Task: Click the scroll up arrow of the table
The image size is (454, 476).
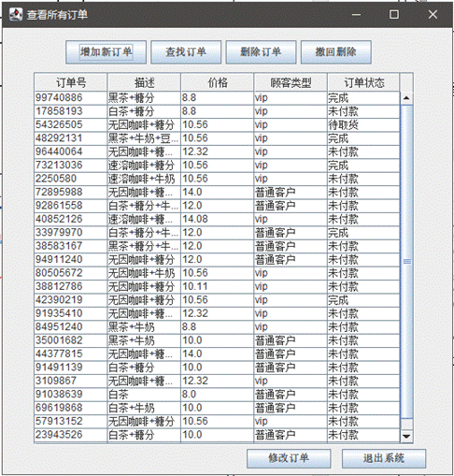Action: click(406, 98)
